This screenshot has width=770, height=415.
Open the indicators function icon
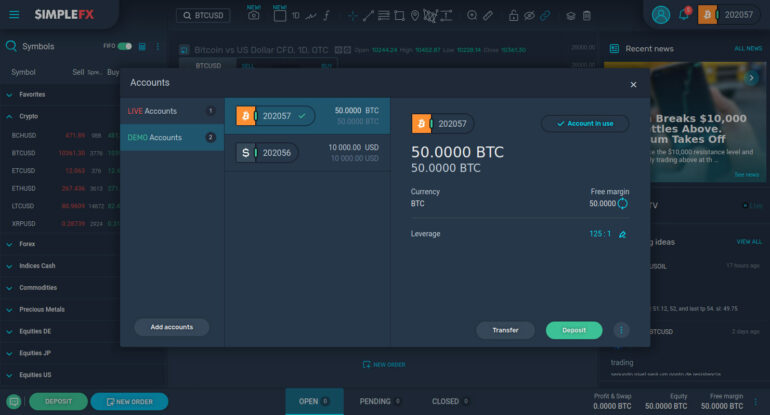tap(327, 16)
